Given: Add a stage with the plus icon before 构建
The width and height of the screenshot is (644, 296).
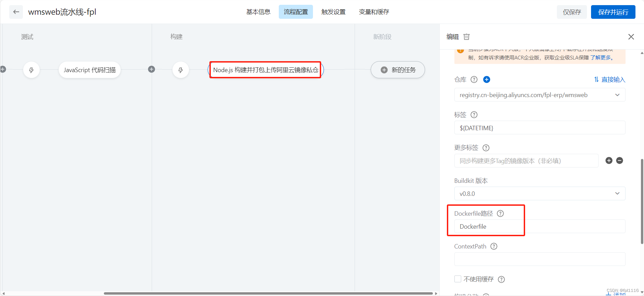Looking at the screenshot, I should pyautogui.click(x=152, y=69).
